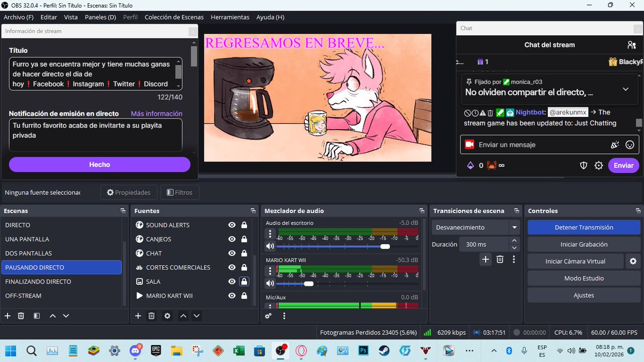
Task: Click Iniciar Grabación button
Action: [x=584, y=245]
